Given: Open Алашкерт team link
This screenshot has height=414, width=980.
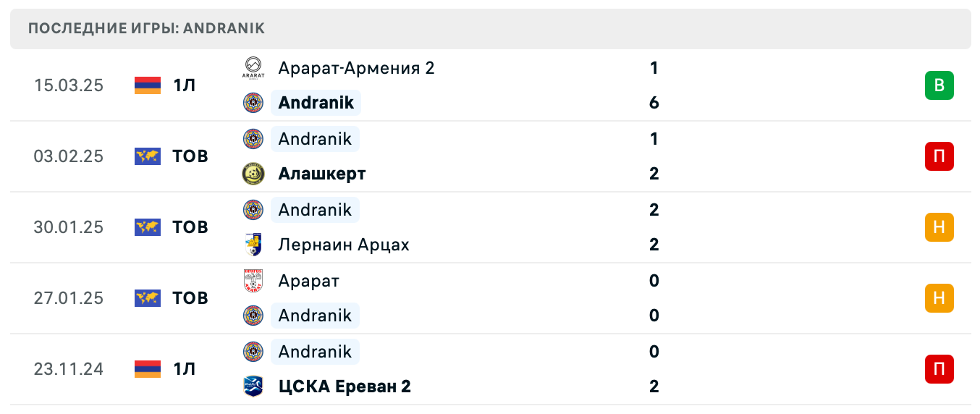Looking at the screenshot, I should 322,174.
